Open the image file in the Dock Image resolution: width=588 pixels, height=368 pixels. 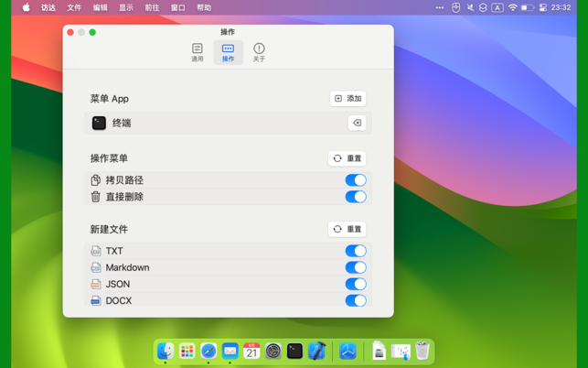pos(401,352)
